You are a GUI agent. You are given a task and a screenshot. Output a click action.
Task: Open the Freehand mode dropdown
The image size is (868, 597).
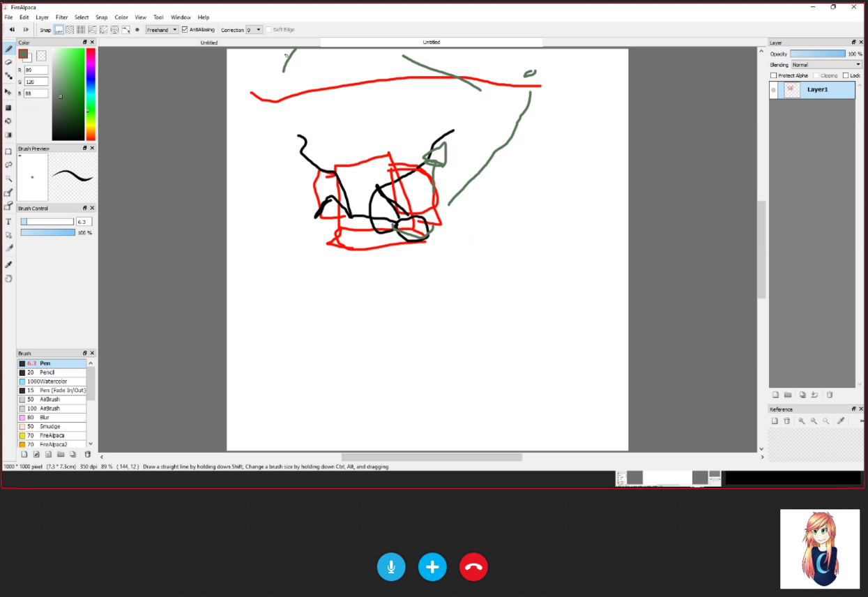pos(162,30)
